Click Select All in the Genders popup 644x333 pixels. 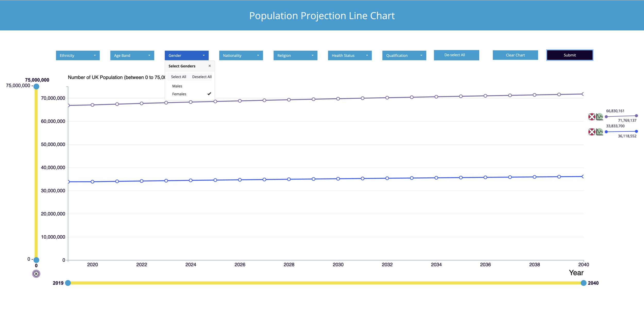179,77
